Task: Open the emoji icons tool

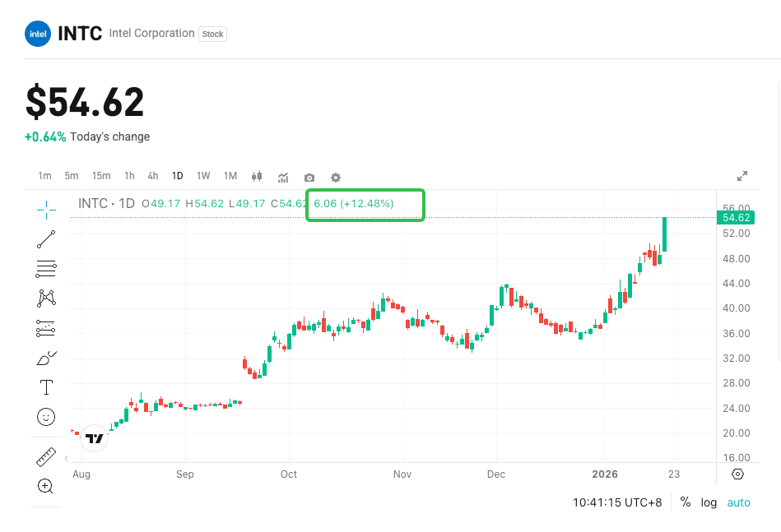Action: coord(46,417)
